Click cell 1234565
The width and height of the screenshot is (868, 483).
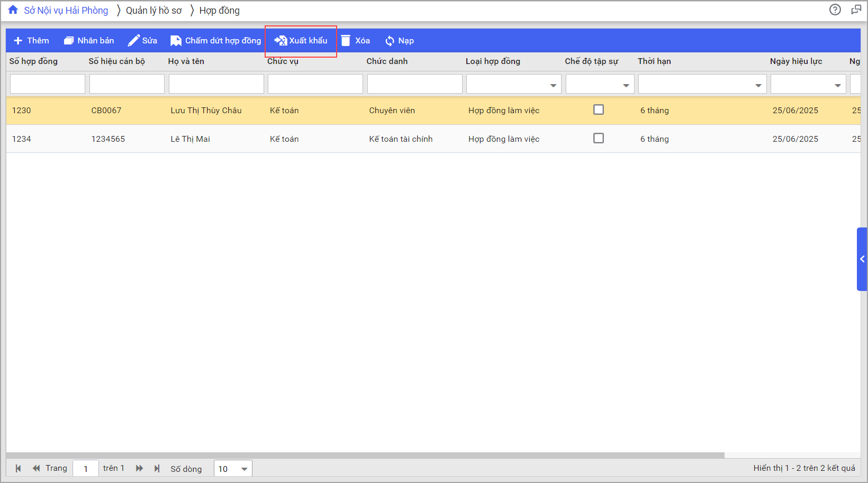point(108,139)
